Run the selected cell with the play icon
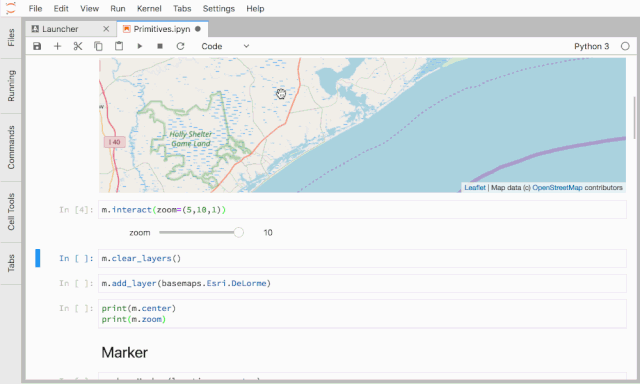 (140, 46)
